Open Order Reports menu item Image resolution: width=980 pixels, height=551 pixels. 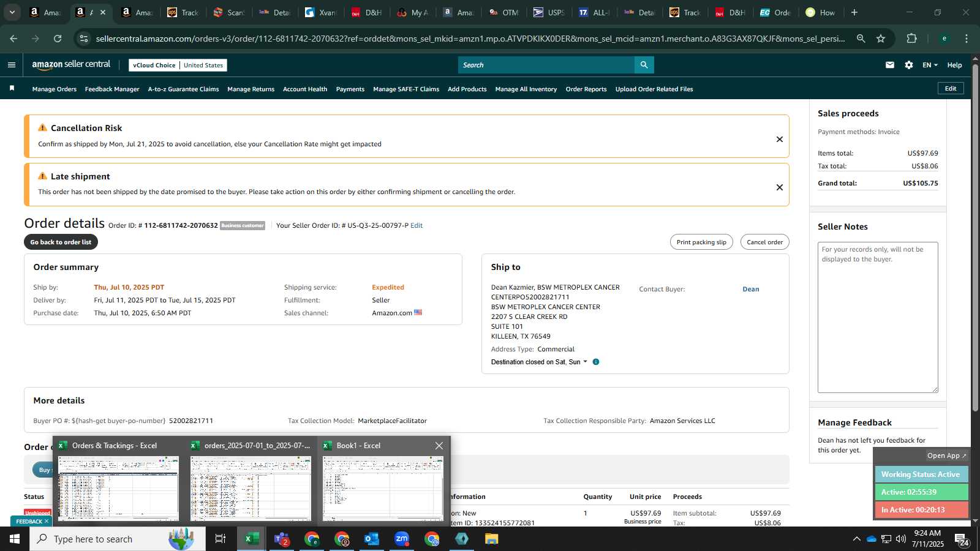586,89
